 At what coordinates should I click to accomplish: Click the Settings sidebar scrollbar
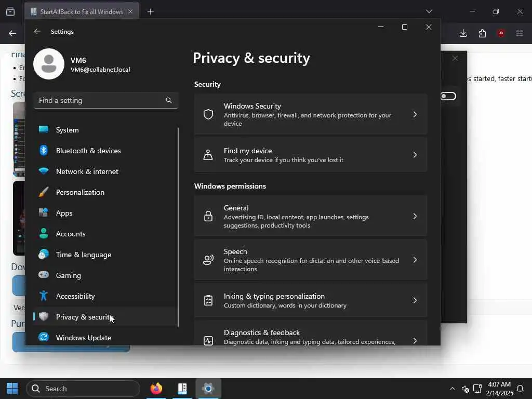click(x=178, y=228)
